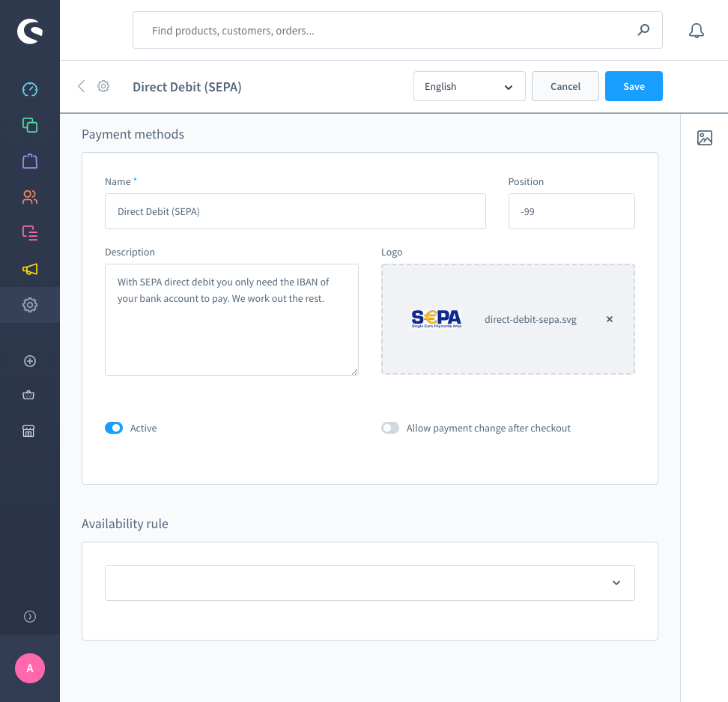The image size is (728, 702).
Task: Expand the sidebar with the chevron-circle icon
Action: click(x=30, y=617)
